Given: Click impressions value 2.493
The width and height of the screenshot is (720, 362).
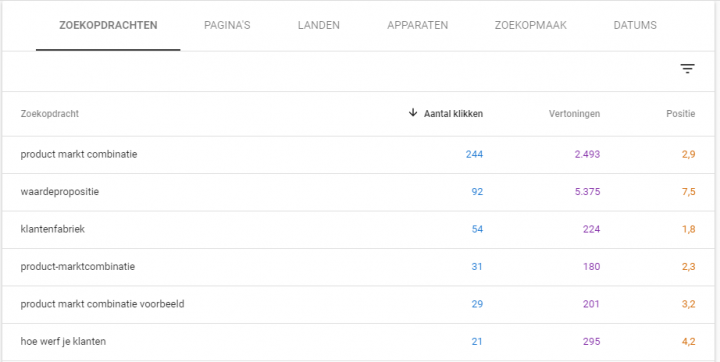Looking at the screenshot, I should click(x=587, y=154).
